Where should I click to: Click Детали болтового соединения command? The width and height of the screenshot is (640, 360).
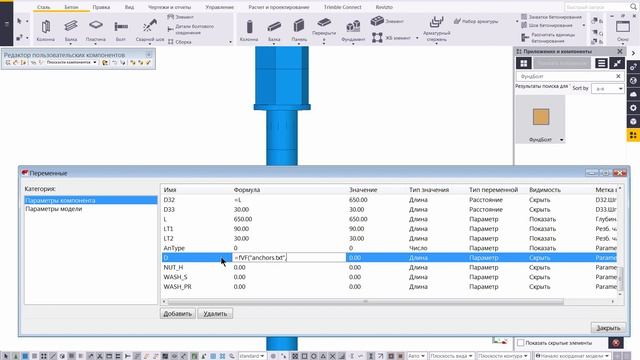click(191, 29)
